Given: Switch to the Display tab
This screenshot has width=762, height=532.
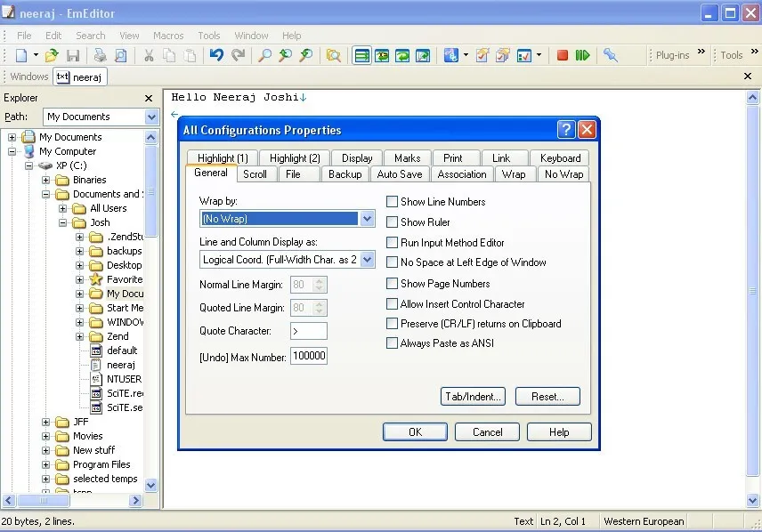Looking at the screenshot, I should (x=357, y=157).
